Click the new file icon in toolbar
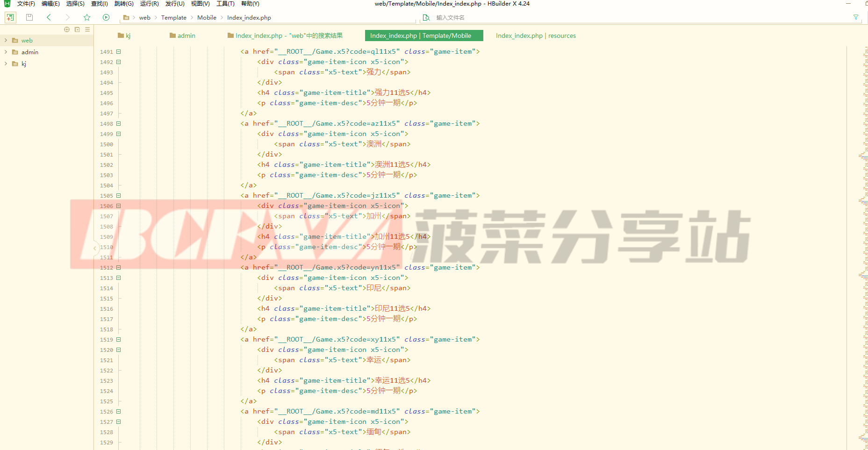868x450 pixels. 10,17
